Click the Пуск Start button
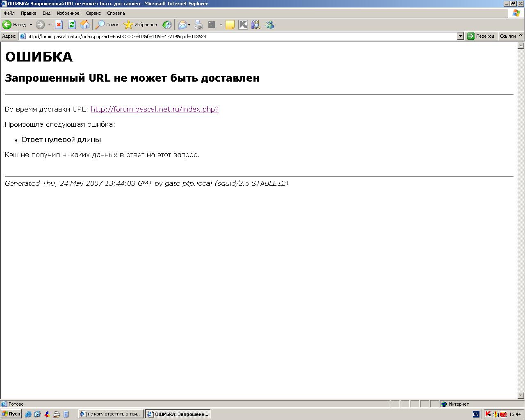The image size is (525, 420). [11, 414]
